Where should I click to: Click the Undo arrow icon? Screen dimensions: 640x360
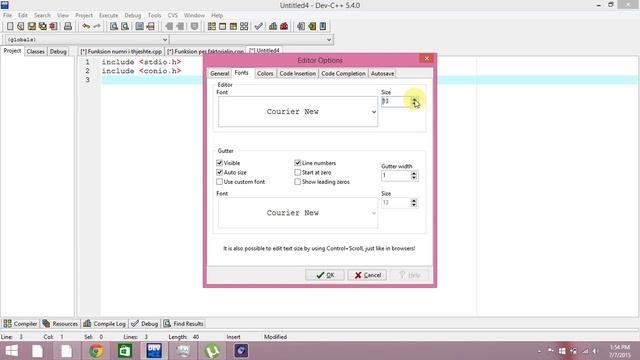click(86, 27)
